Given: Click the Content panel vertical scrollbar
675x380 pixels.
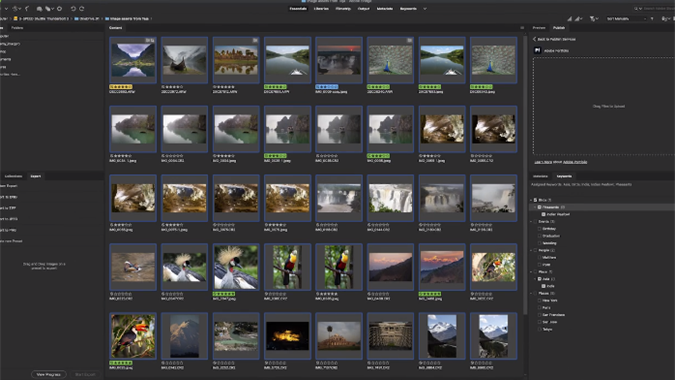Looking at the screenshot, I should click(525, 174).
